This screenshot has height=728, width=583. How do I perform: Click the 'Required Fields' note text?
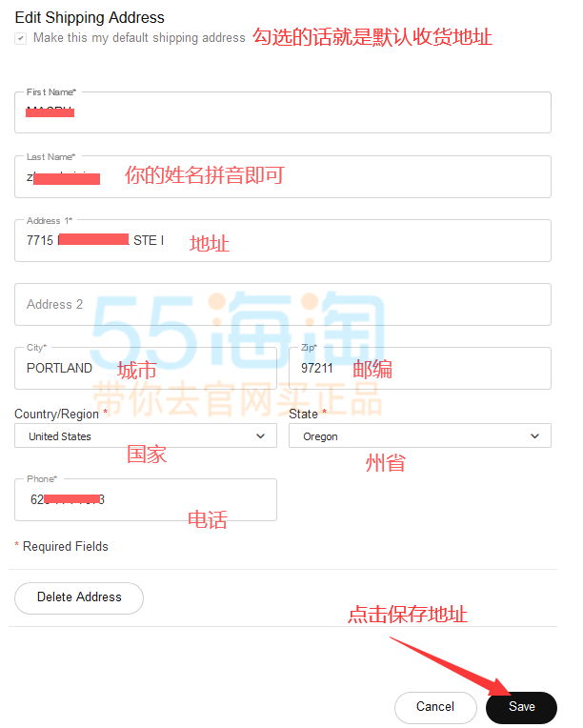pyautogui.click(x=66, y=546)
